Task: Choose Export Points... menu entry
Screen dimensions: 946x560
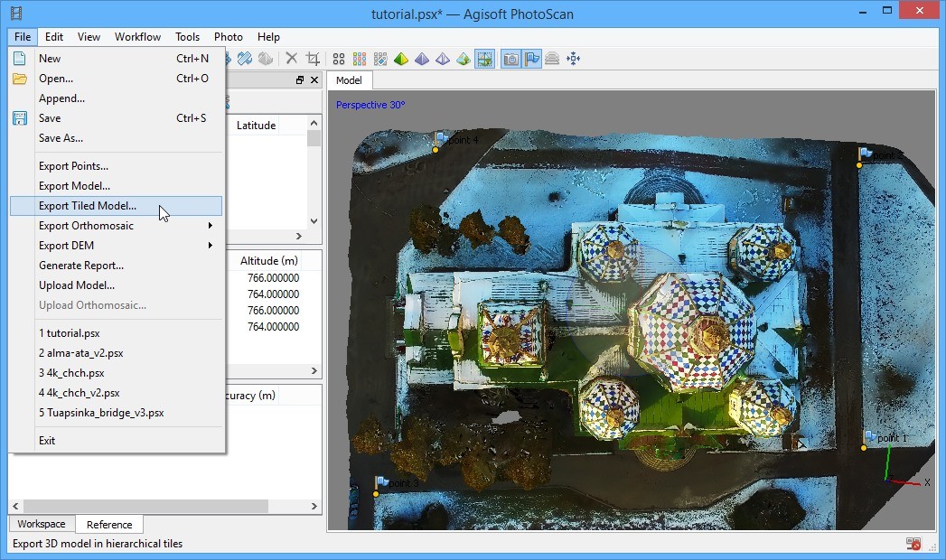Action: click(x=116, y=166)
